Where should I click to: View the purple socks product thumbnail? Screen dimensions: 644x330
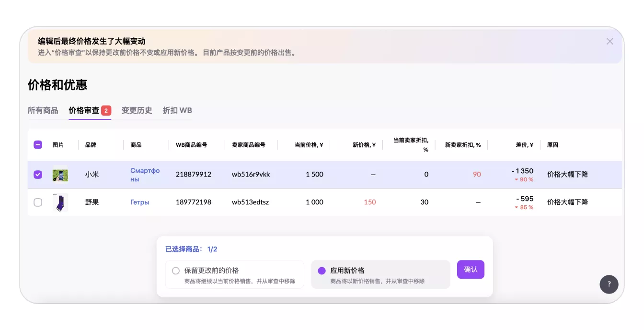click(x=60, y=202)
